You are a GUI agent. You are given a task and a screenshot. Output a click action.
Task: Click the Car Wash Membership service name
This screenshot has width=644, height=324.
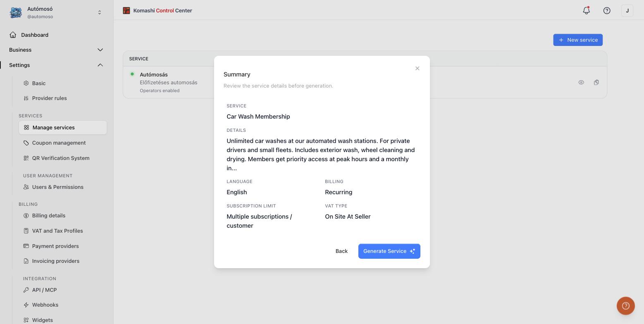tap(258, 117)
